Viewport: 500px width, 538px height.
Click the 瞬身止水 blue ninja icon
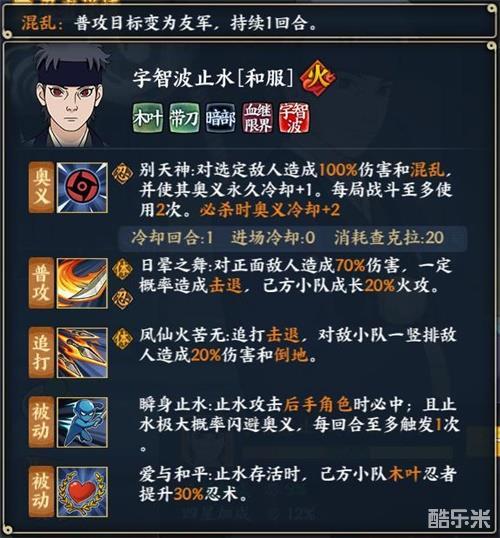pyautogui.click(x=82, y=422)
